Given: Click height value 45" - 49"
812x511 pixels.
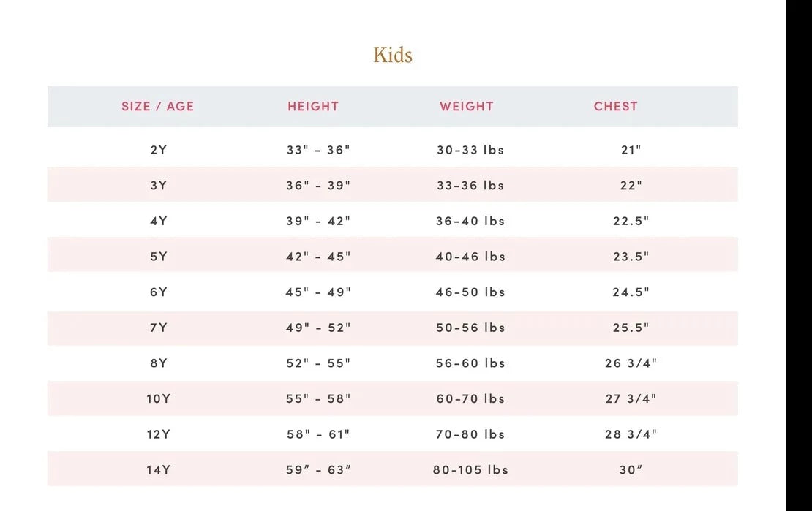Looking at the screenshot, I should 318,292.
